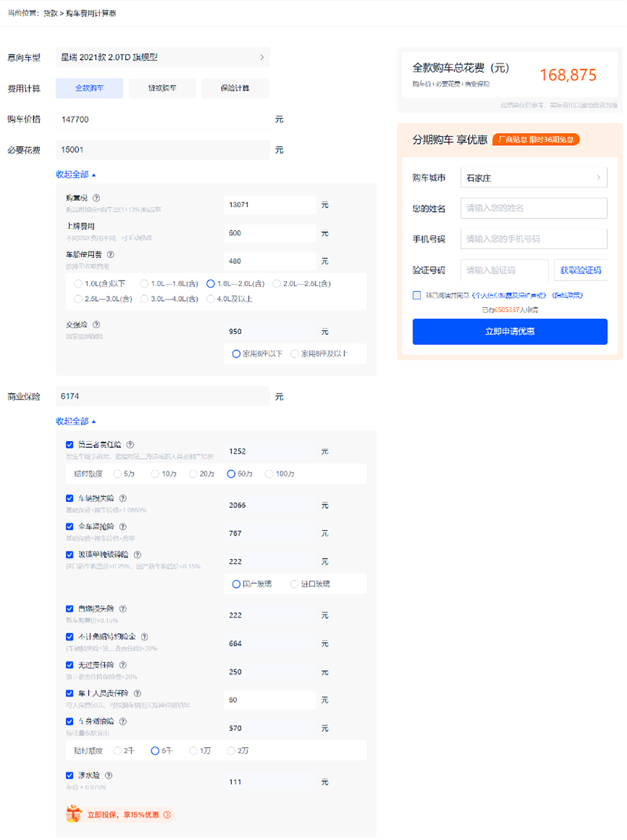This screenshot has height=840, width=627.
Task: Click the gift icon beside 立即投保
Action: [x=74, y=814]
